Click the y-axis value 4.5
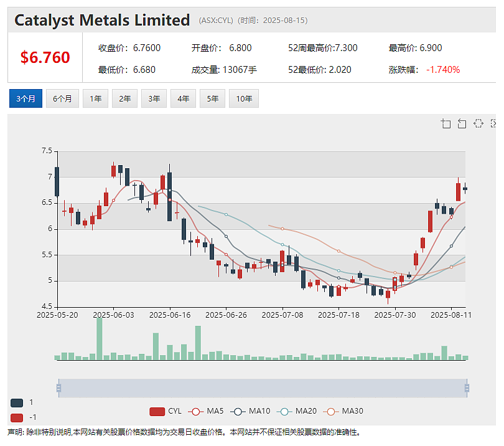This screenshot has width=504, height=446. [47, 306]
